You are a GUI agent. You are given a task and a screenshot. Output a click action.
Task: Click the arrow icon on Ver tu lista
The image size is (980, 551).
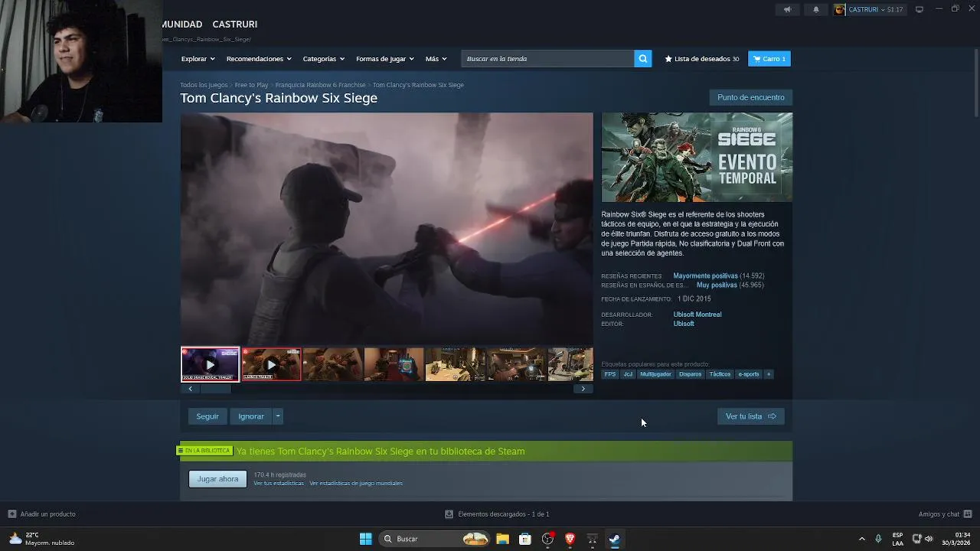[772, 416]
